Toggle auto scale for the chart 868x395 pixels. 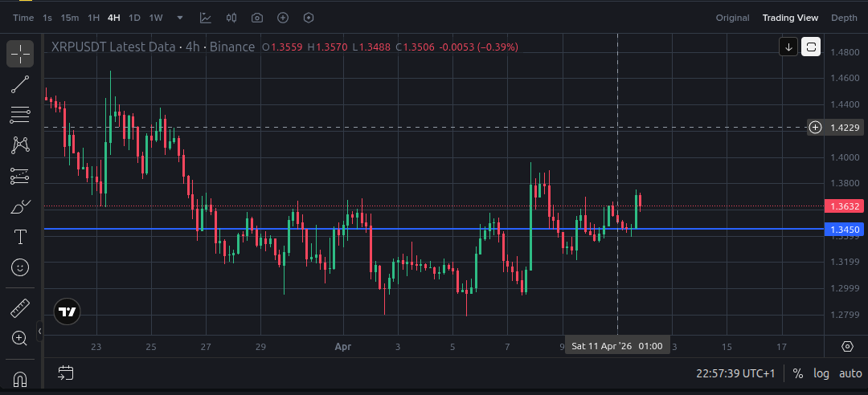[850, 373]
